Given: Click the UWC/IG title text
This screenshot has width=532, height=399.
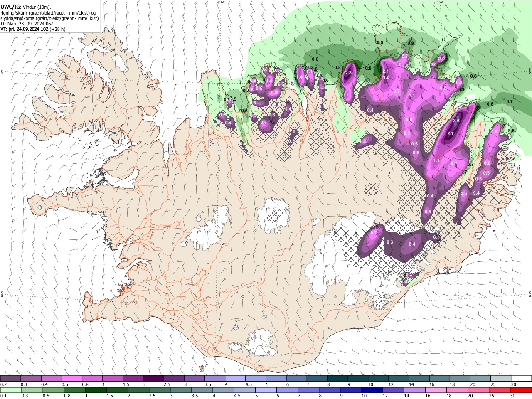Looking at the screenshot, I should (10, 7).
